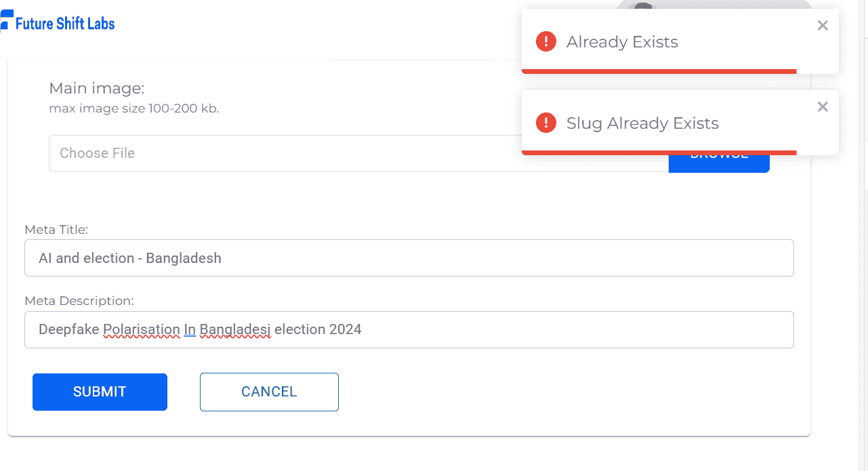Focus the Meta Title text field
This screenshot has height=471, width=868.
[409, 258]
